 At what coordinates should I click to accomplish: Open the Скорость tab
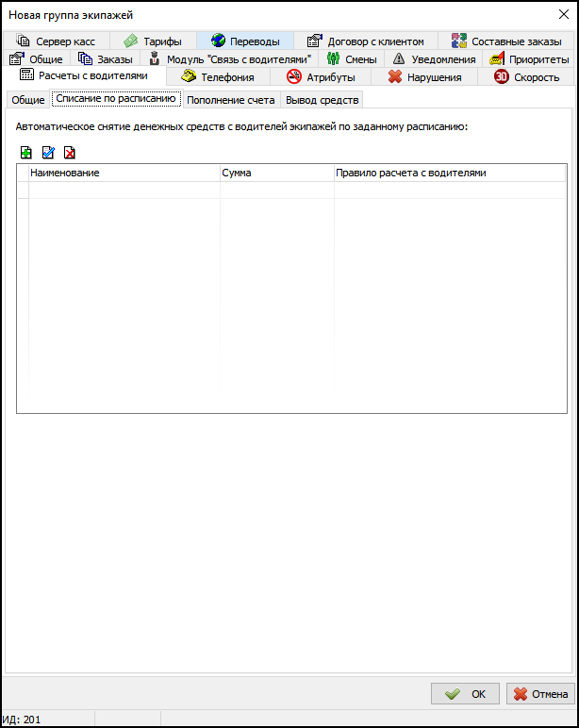point(526,76)
